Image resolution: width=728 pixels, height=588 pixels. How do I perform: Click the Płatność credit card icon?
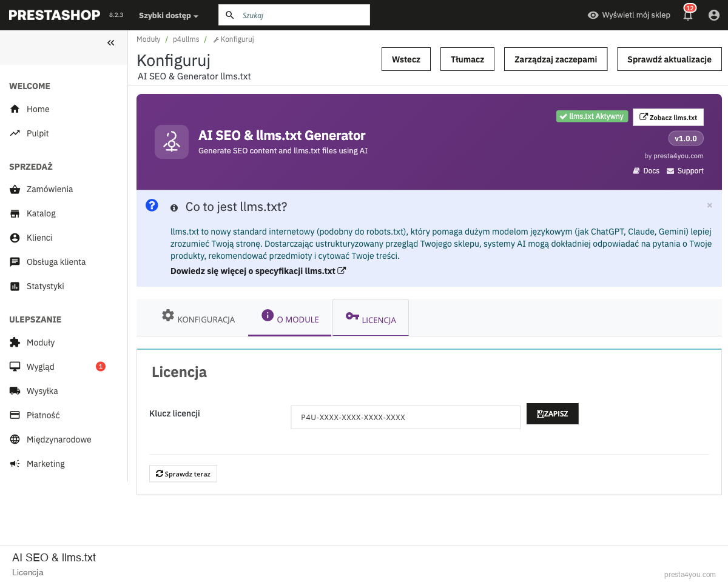coord(15,415)
